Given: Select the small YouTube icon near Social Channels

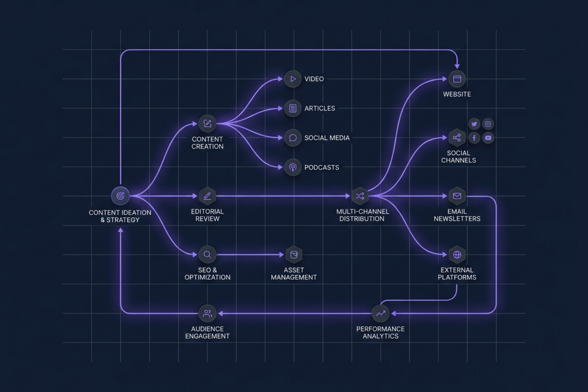Looking at the screenshot, I should pos(488,138).
